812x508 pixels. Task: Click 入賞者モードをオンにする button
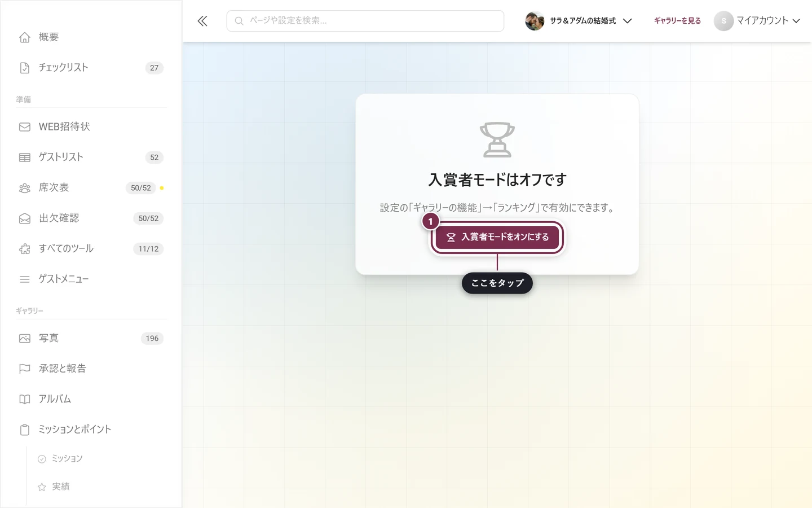497,237
